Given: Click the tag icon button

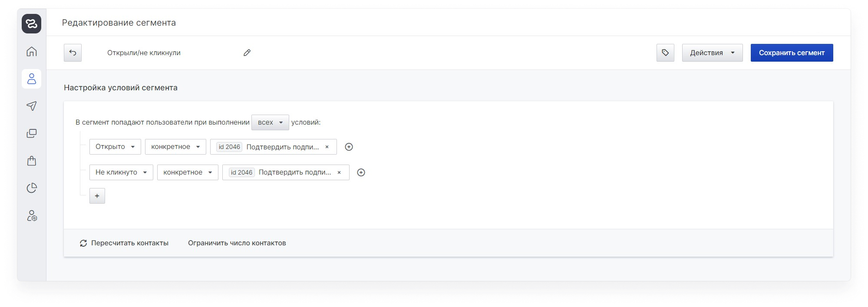Looking at the screenshot, I should coord(665,53).
